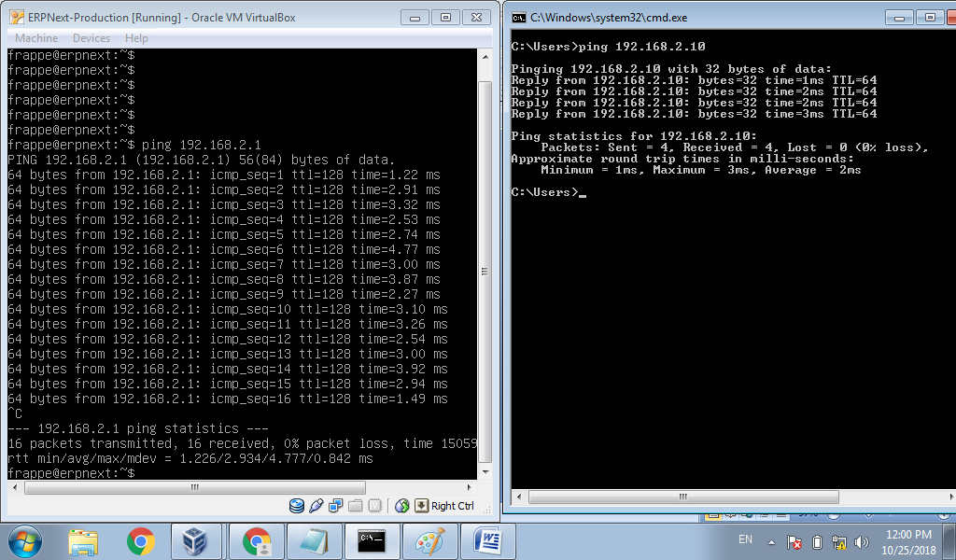Click the VirtualBox horizontal scrollbar thumb
This screenshot has width=956, height=560.
tap(194, 487)
